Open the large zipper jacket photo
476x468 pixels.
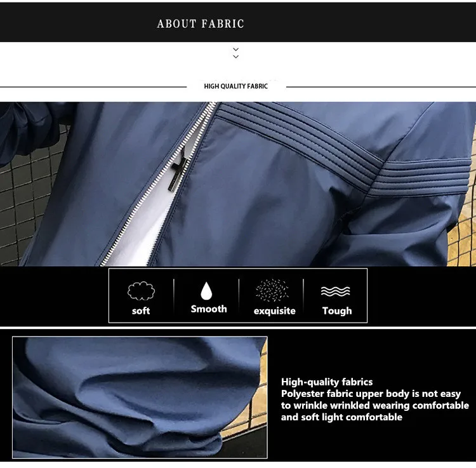click(238, 184)
